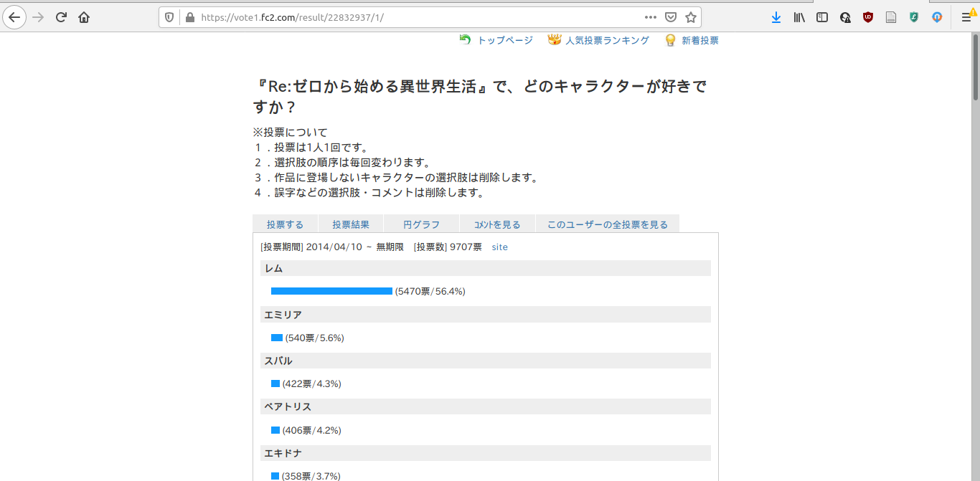Click the blue circular extension icon
The image size is (980, 481).
pyautogui.click(x=937, y=17)
